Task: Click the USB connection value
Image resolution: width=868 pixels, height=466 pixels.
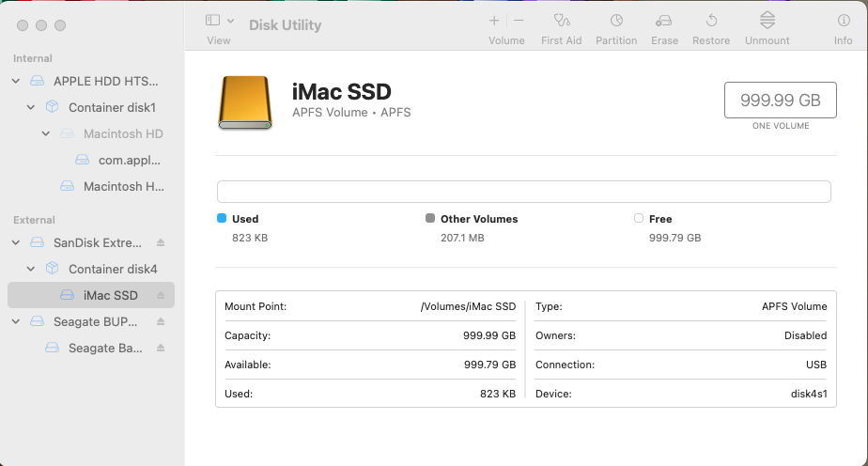Action: click(816, 365)
